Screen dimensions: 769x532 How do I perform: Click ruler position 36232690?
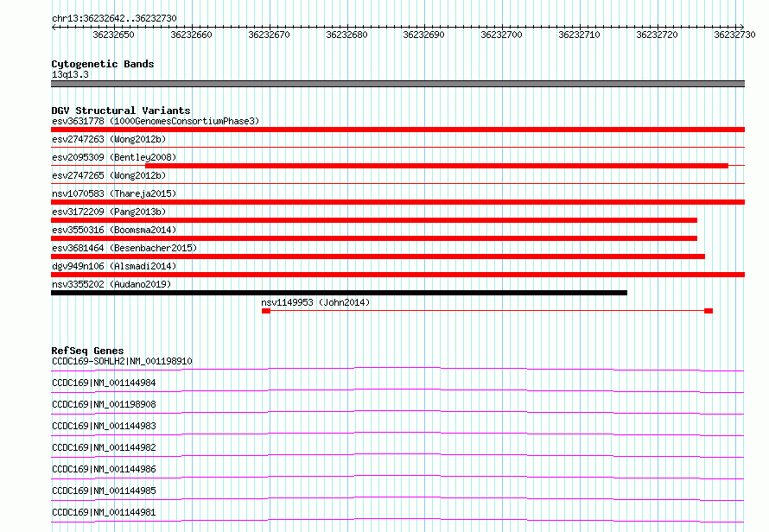[423, 35]
